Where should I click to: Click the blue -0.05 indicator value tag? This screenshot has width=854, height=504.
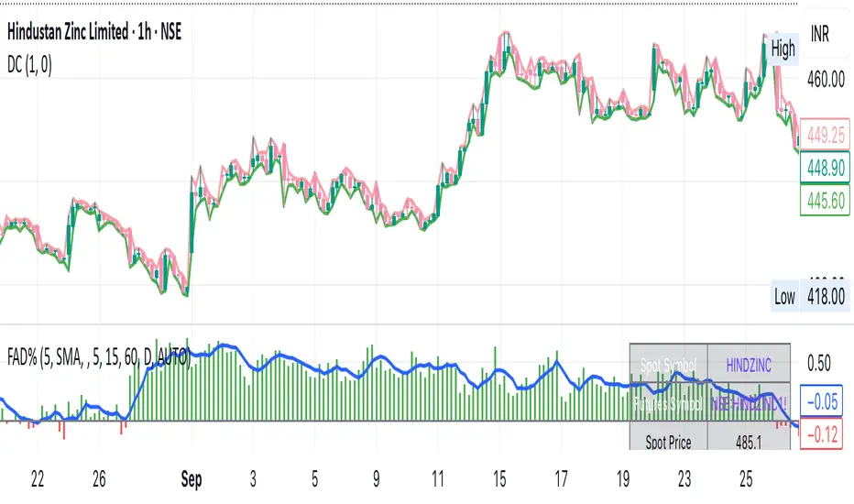(x=826, y=400)
